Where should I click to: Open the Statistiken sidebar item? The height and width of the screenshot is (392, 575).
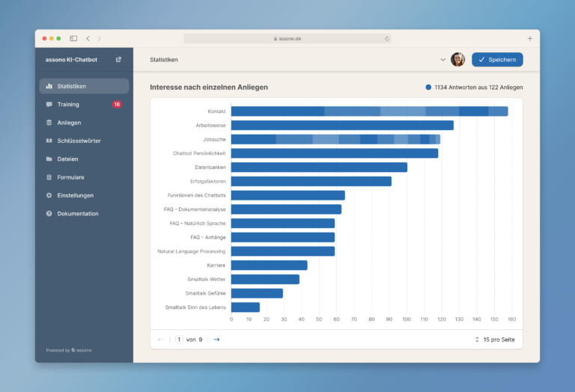pos(84,86)
